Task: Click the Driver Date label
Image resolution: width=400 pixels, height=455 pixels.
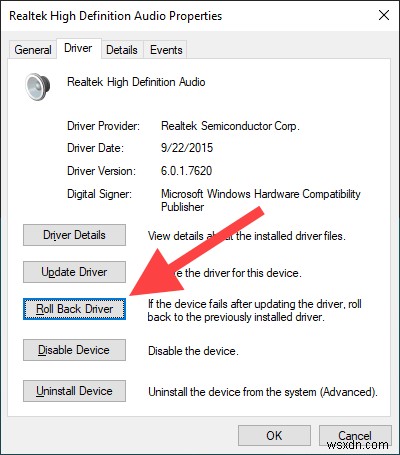Action: [x=95, y=148]
